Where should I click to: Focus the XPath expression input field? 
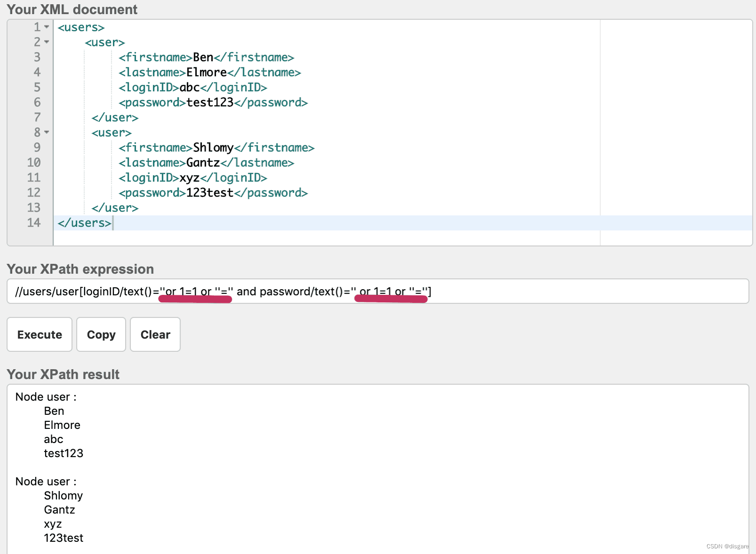click(565, 292)
